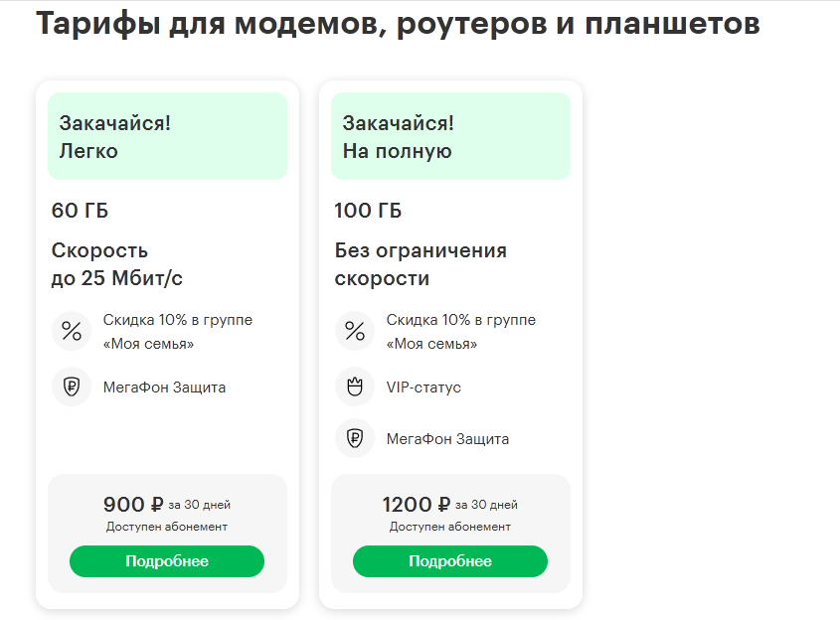Click percent discount icon in Легко tariff
Screen dimensions: 840x620
tap(72, 332)
